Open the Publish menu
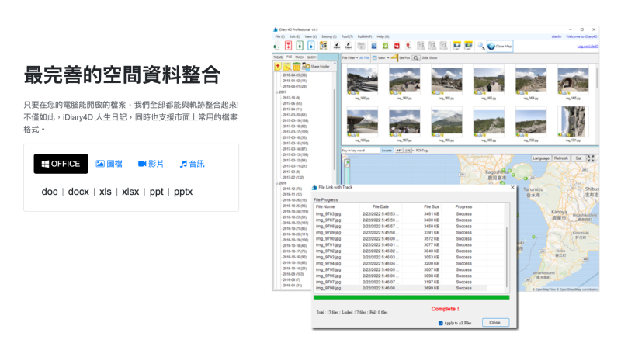621x364 pixels. tap(364, 36)
